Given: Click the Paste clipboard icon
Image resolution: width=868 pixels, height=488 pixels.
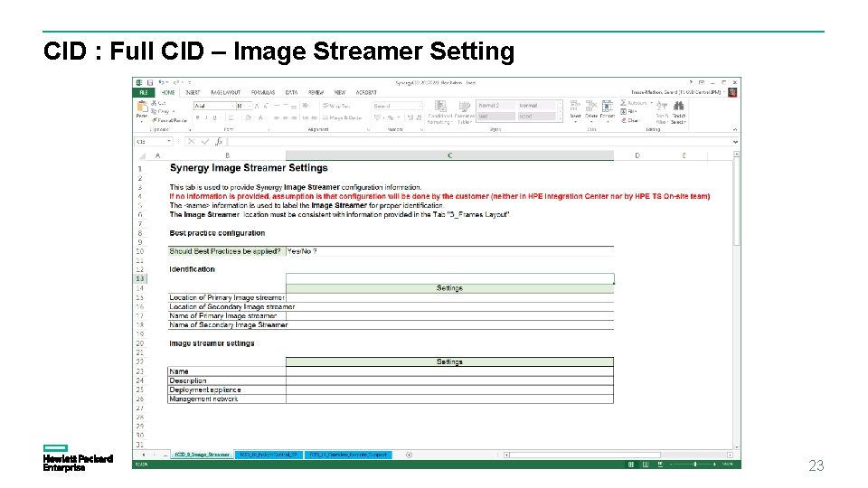Looking at the screenshot, I should click(142, 107).
